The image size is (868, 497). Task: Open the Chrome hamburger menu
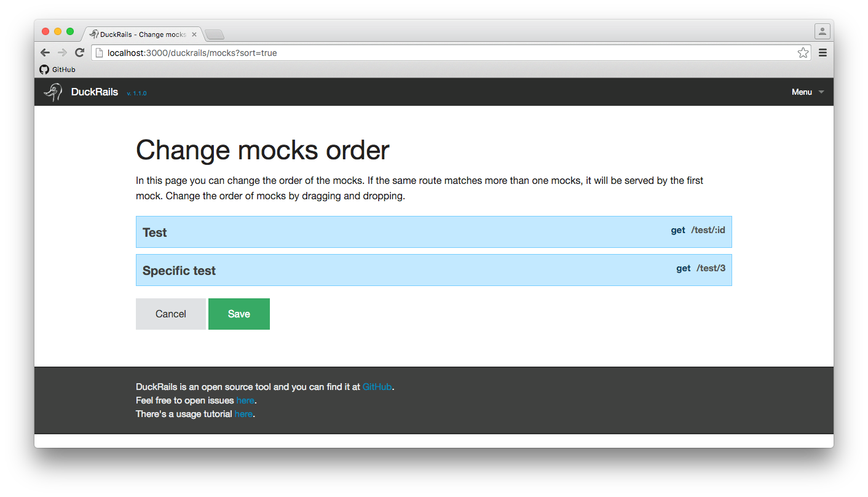pos(823,53)
